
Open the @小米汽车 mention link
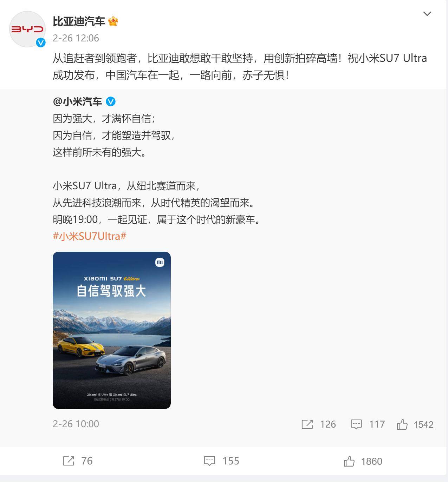click(77, 102)
